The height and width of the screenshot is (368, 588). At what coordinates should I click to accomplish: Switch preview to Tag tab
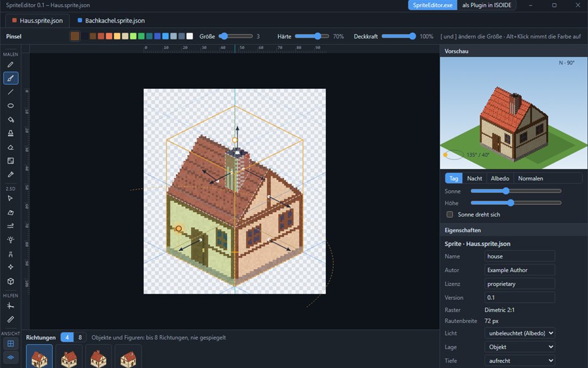[454, 178]
